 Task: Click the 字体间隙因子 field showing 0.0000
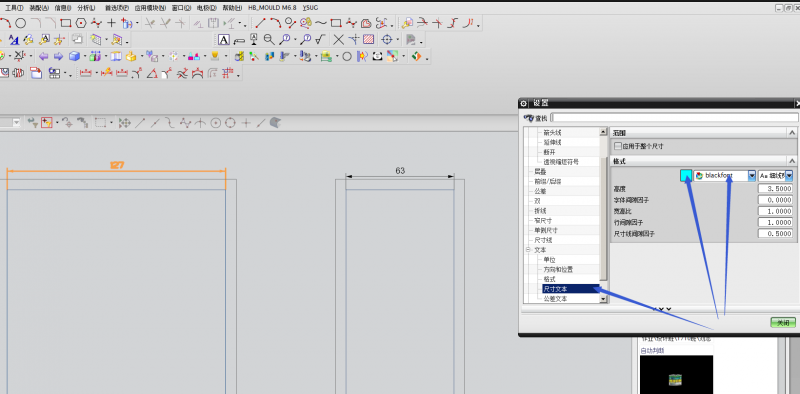pos(776,200)
